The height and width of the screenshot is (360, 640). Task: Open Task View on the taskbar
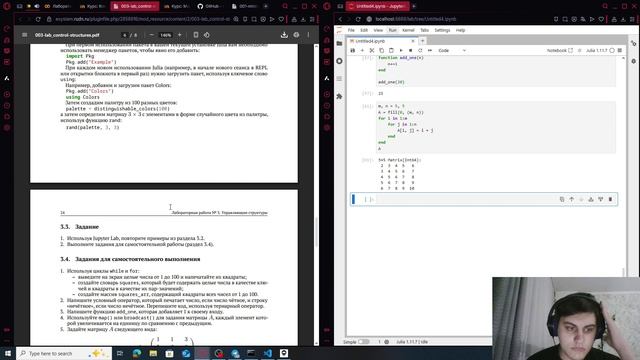(x=120, y=353)
